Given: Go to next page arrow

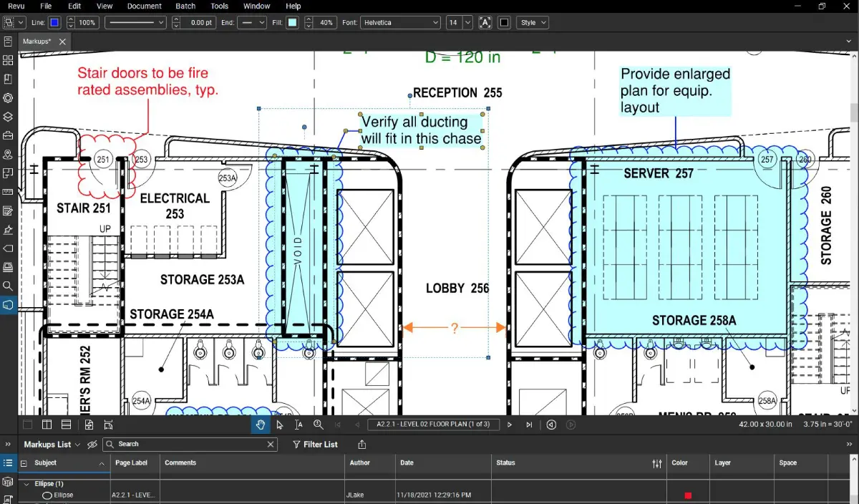Looking at the screenshot, I should click(x=510, y=425).
